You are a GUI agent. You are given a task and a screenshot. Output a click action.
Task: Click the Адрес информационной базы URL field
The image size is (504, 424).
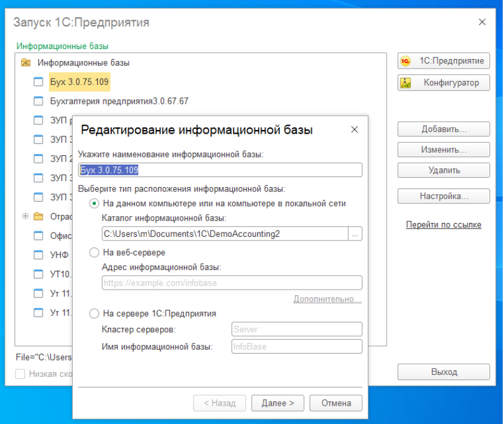pyautogui.click(x=232, y=283)
